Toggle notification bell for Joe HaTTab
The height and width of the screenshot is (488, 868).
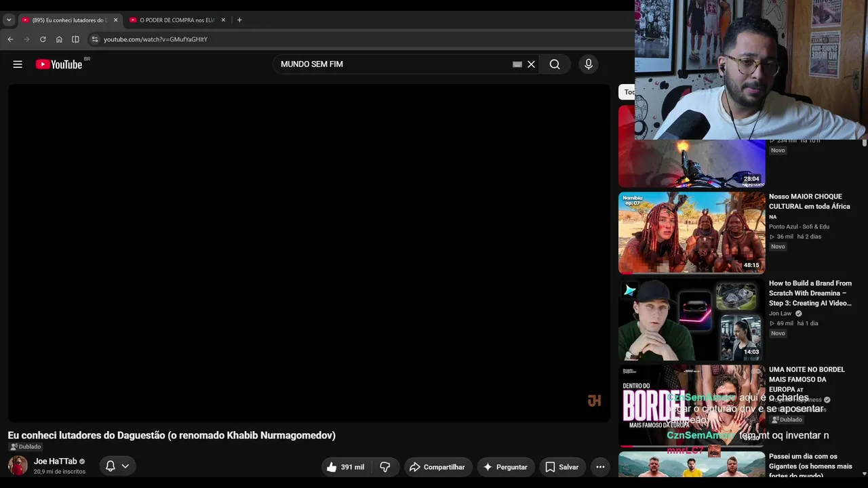tap(117, 466)
